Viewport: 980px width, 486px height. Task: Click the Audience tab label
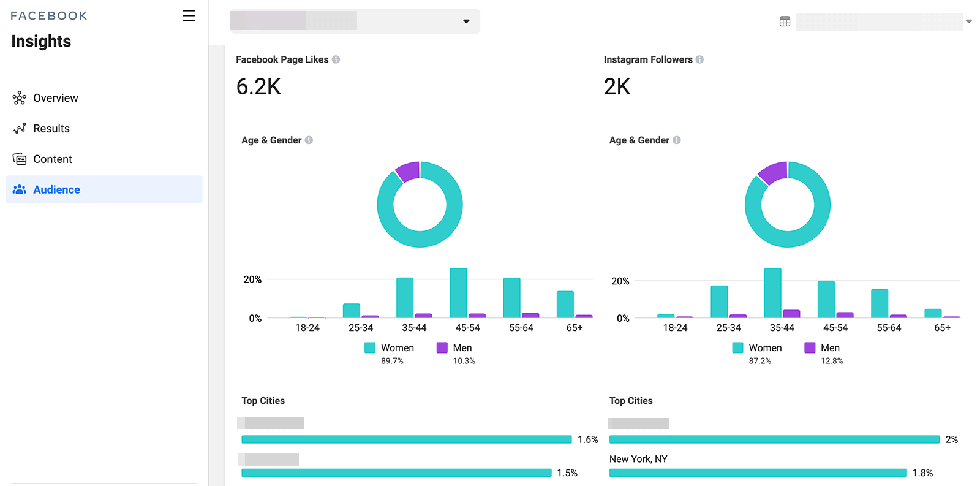56,190
